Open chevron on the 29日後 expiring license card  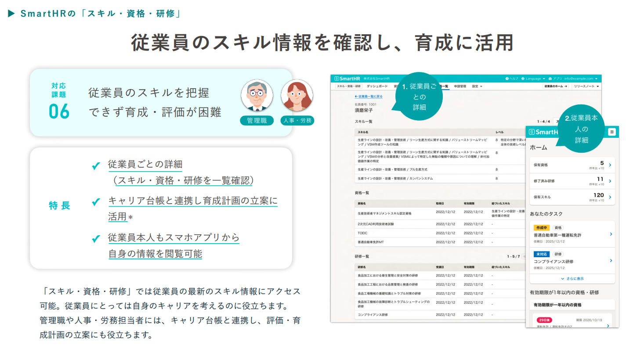coord(608,326)
